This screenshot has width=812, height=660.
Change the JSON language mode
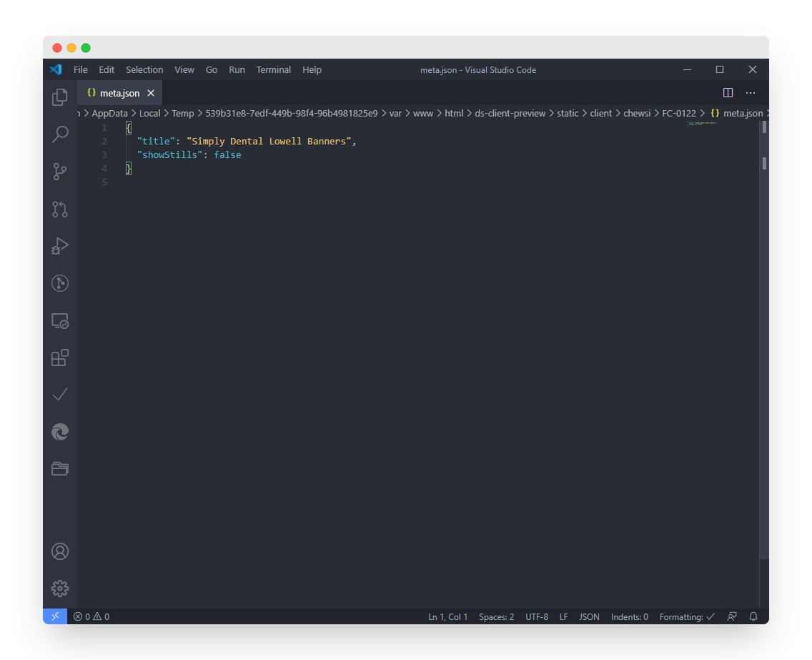(x=588, y=616)
